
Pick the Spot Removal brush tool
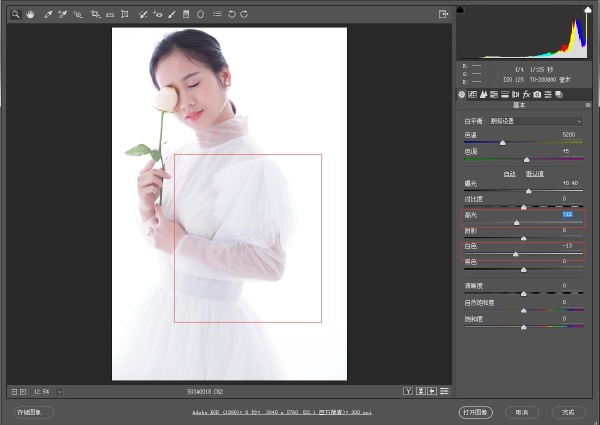(x=143, y=15)
